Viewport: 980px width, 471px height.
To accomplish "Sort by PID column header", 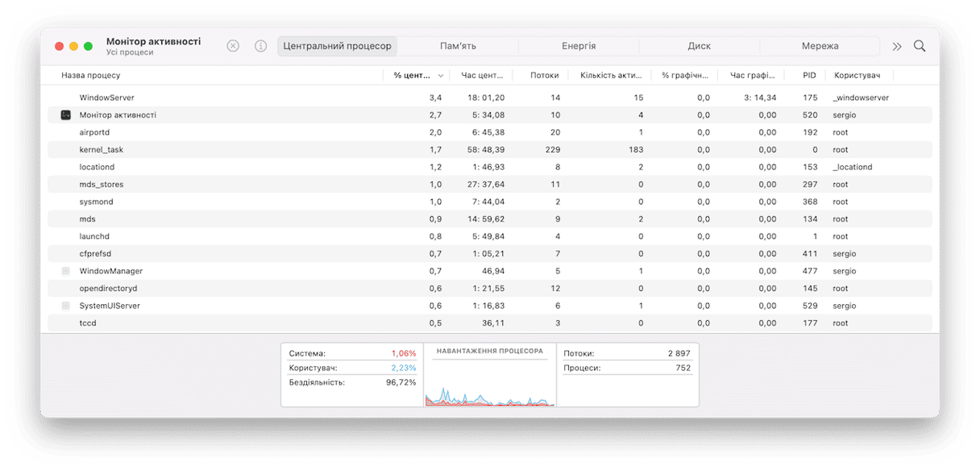I will click(x=809, y=75).
